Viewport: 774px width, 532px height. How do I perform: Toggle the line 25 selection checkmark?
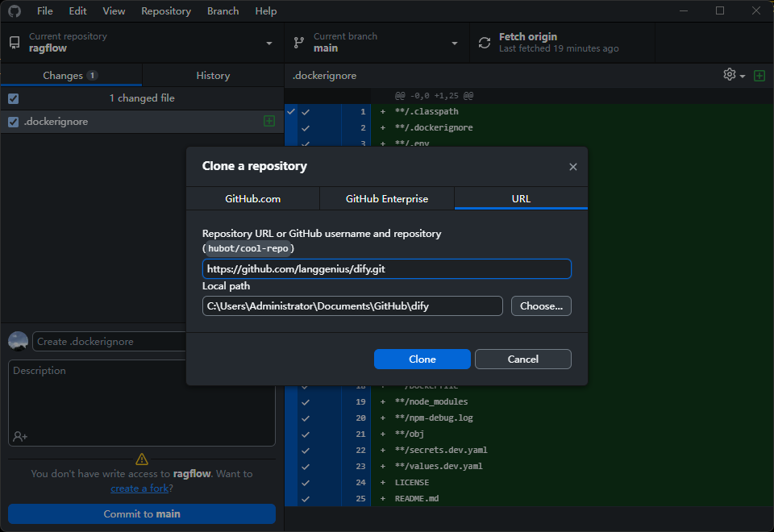(306, 499)
